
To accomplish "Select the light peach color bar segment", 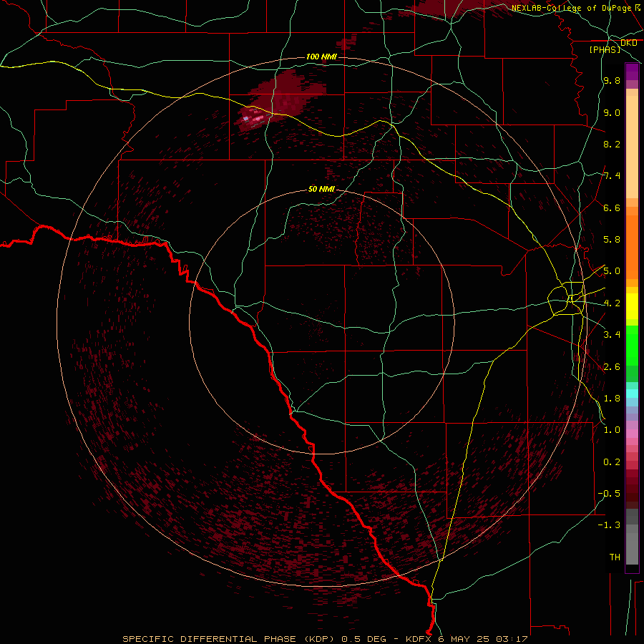I will click(632, 147).
